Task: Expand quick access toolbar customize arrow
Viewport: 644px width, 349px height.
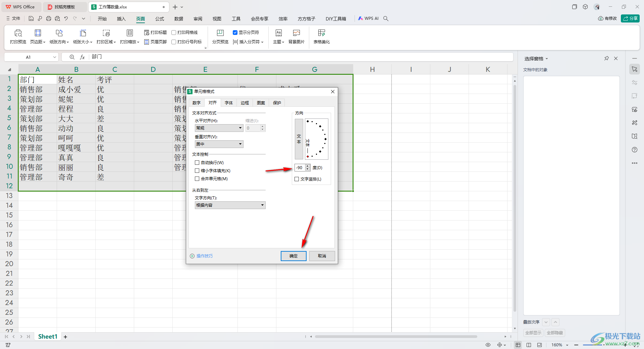Action: [x=84, y=19]
